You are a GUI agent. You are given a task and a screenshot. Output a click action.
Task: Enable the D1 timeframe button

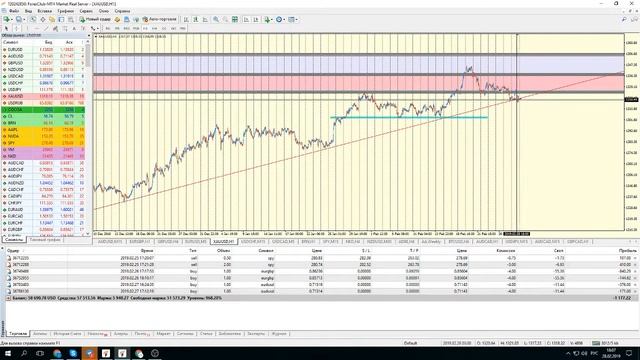164,28
